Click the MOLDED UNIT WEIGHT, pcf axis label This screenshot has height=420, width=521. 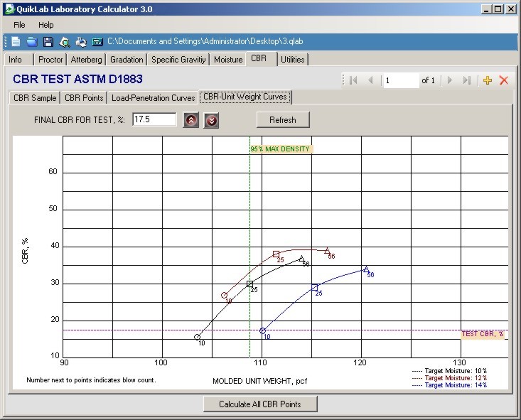coord(260,381)
